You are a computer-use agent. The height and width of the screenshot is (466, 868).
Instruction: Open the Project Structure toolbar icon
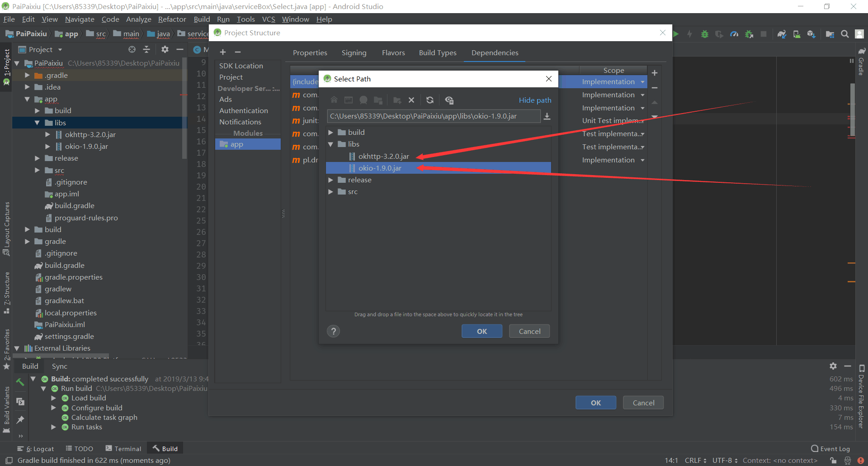(830, 34)
